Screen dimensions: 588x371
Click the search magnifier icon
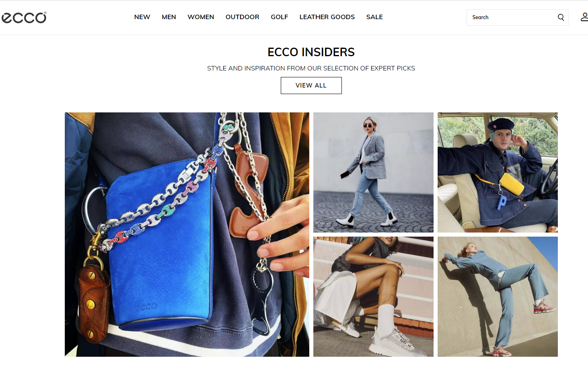coord(561,18)
